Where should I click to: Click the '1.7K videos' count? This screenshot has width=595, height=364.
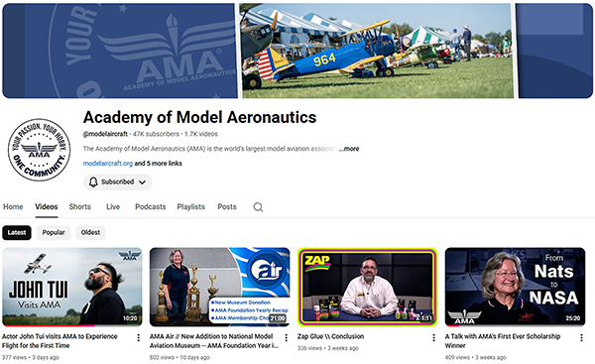[x=201, y=134]
